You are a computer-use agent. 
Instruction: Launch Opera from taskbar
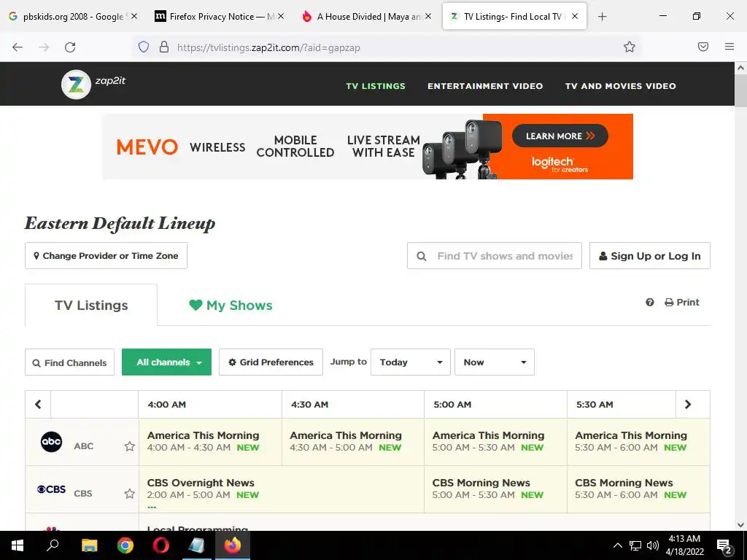tap(161, 545)
